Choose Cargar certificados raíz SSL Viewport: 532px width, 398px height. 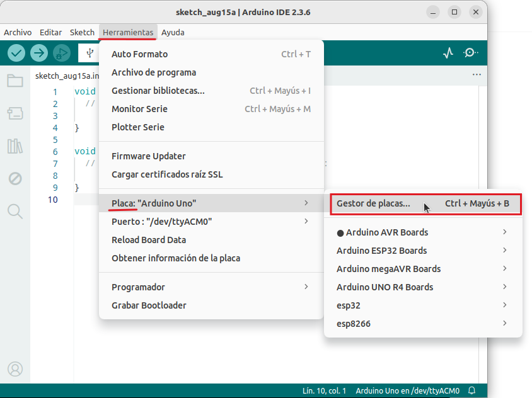tap(211, 174)
